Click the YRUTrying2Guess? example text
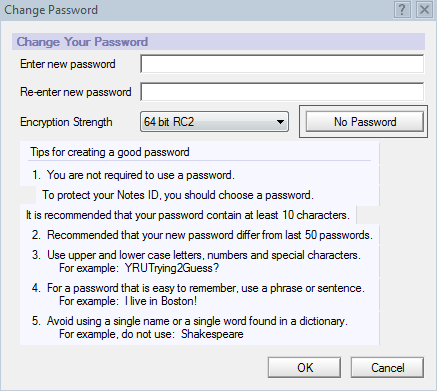Image resolution: width=437 pixels, height=391 pixels. coord(172,268)
